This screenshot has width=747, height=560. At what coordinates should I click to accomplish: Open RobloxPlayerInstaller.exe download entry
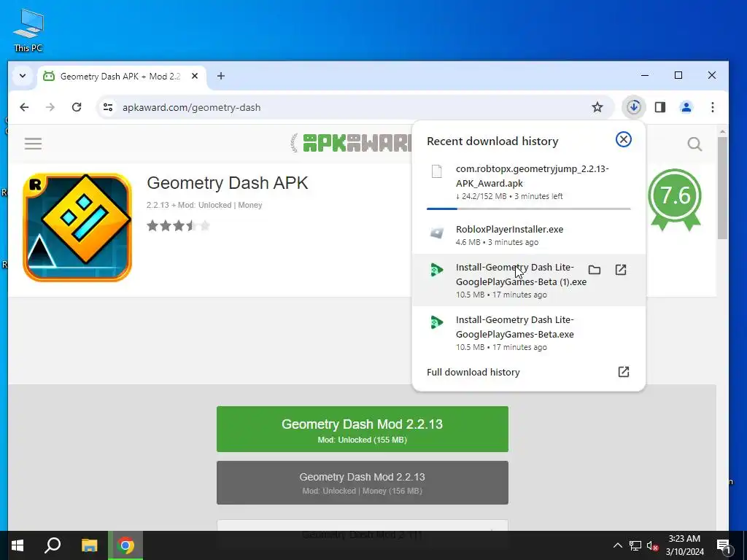pos(529,235)
